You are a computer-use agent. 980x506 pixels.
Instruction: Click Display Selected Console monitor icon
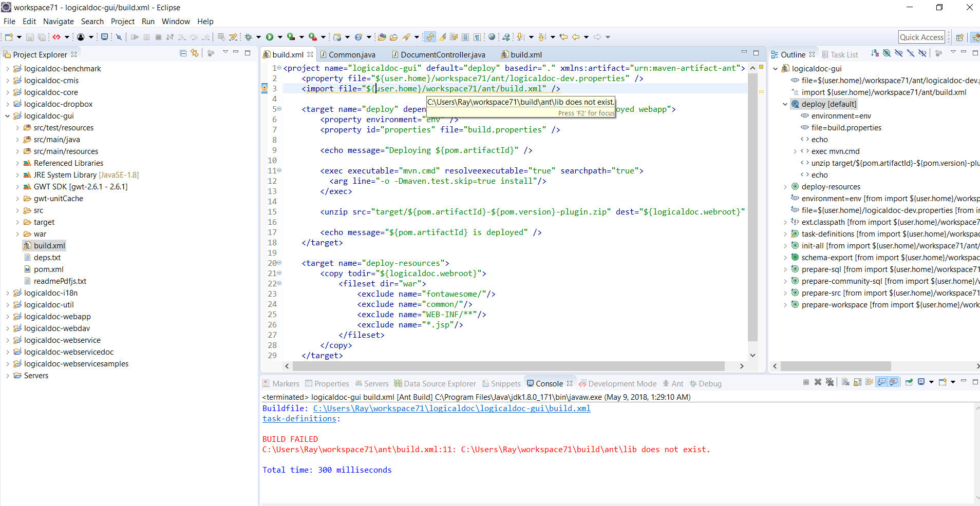pyautogui.click(x=921, y=382)
